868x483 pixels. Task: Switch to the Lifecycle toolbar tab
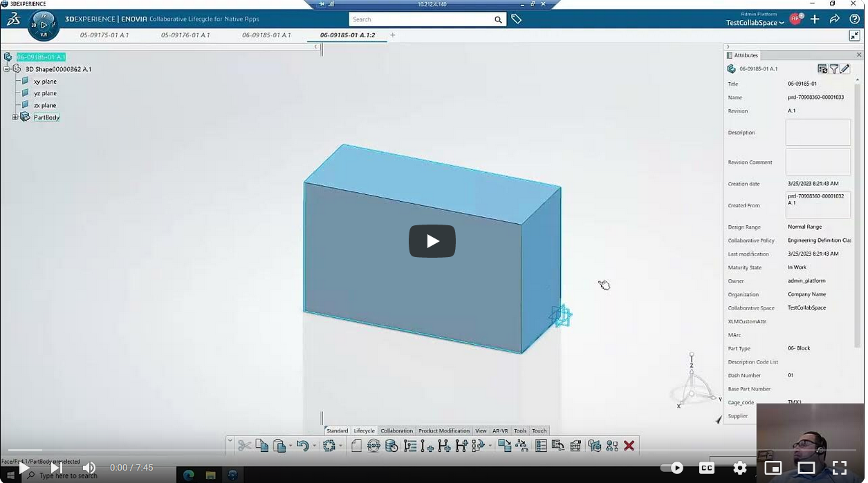point(364,430)
